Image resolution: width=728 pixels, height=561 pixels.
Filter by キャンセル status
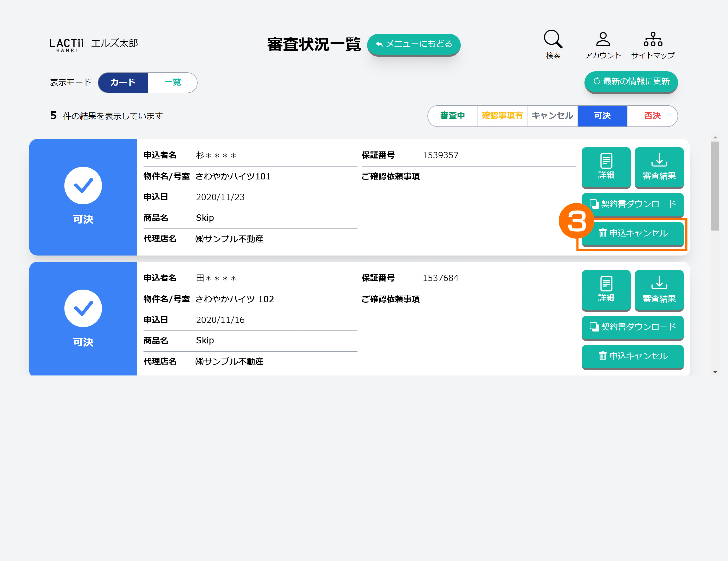click(552, 116)
